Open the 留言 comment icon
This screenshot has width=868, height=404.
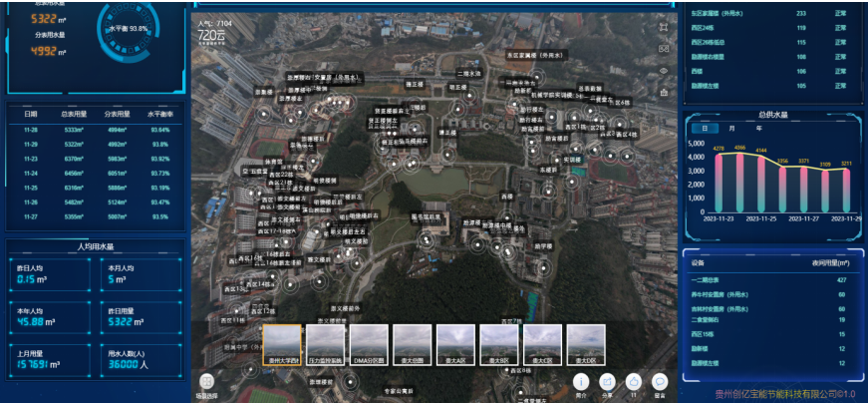pos(659,381)
